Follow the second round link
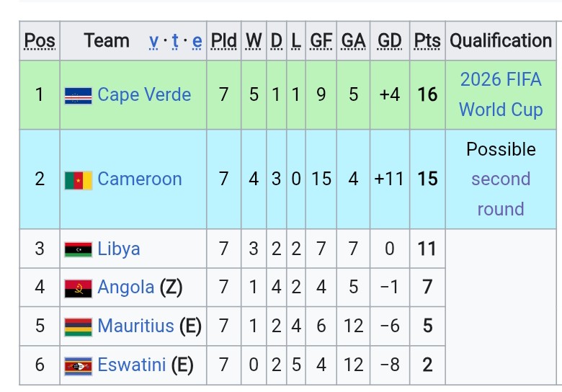The height and width of the screenshot is (392, 562). pos(501,194)
